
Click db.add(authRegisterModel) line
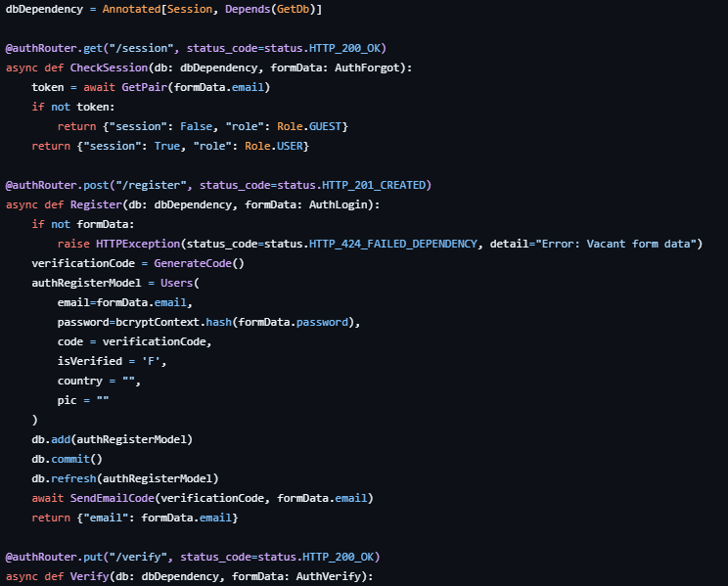click(112, 439)
